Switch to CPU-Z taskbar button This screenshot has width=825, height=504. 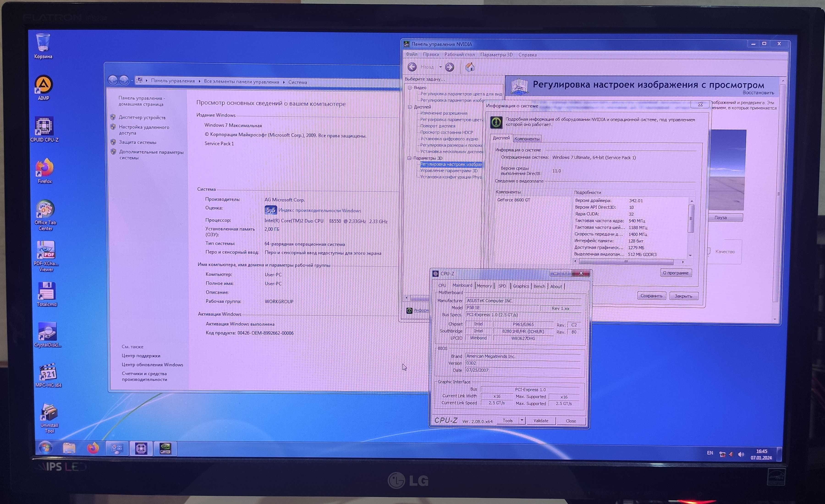(141, 449)
